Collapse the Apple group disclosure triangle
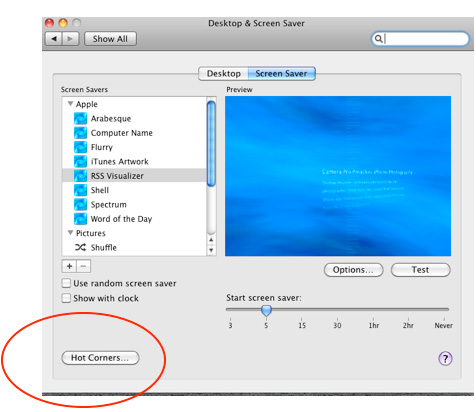 point(70,104)
